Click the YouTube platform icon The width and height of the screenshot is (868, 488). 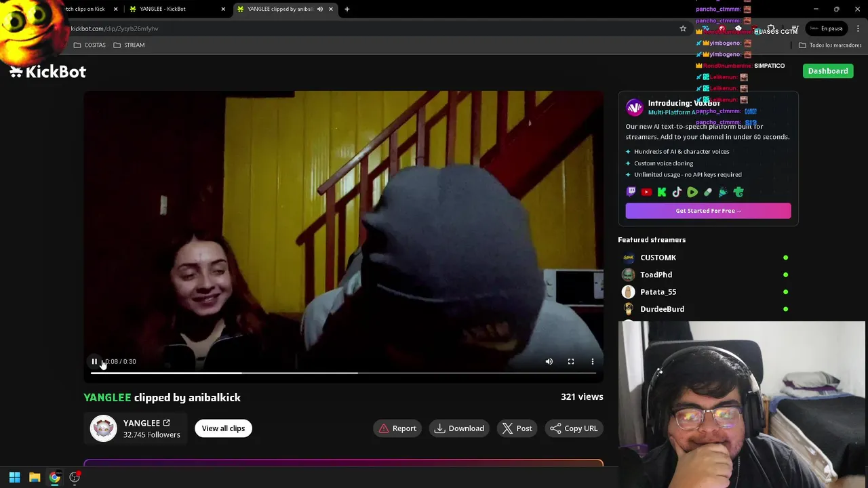click(646, 192)
